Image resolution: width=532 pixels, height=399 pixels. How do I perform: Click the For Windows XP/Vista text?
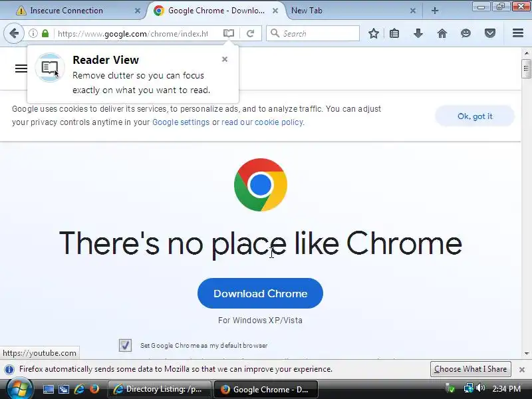coord(260,321)
